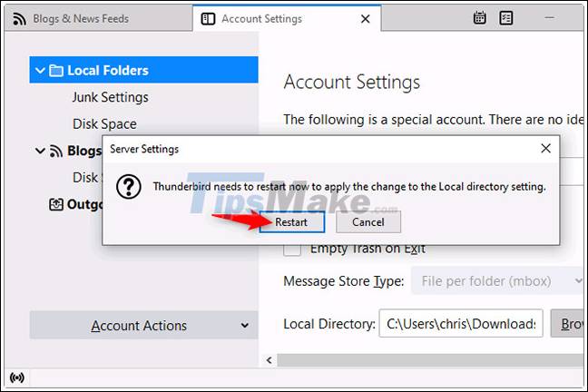Click the Blogs feed icon in tree

point(56,151)
